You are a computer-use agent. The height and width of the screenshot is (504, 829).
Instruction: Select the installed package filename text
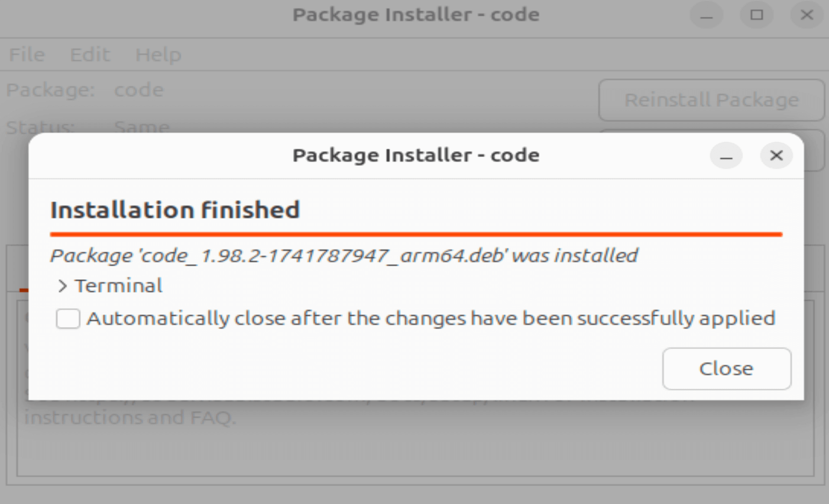[343, 255]
